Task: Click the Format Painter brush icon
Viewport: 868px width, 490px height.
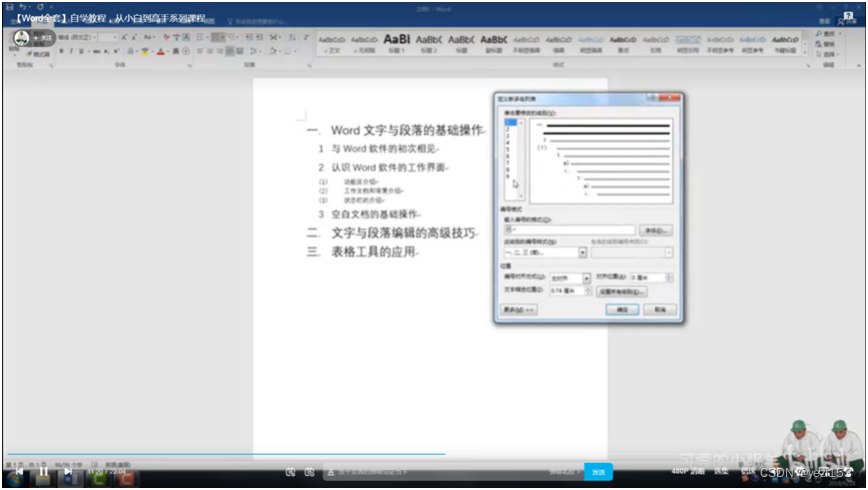Action: (29, 54)
